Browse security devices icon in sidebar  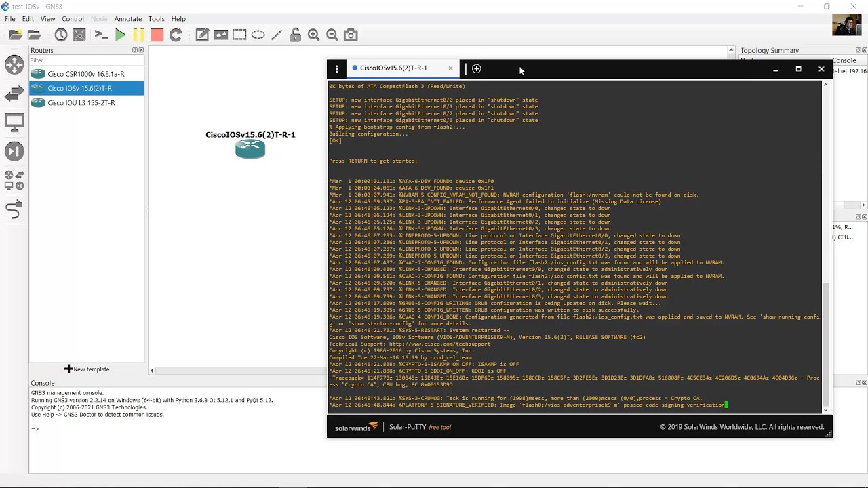click(x=14, y=151)
